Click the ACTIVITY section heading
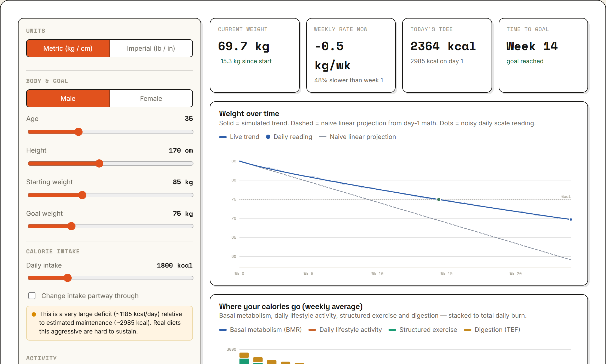Viewport: 606px width, 364px height. (41, 358)
